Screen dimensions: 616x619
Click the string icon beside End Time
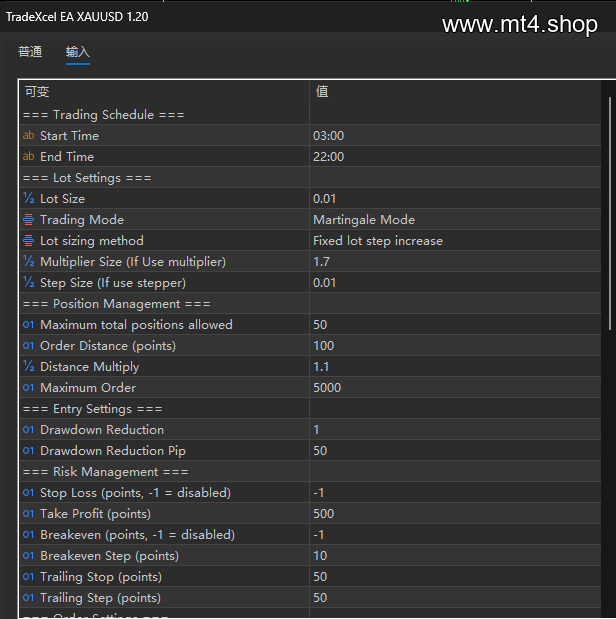click(28, 156)
